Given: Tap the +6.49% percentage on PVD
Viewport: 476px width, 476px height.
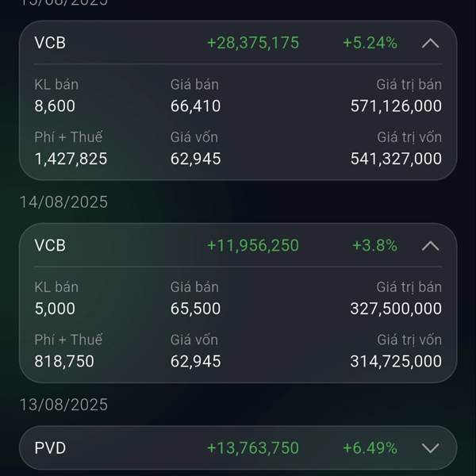Looking at the screenshot, I should [370, 448].
